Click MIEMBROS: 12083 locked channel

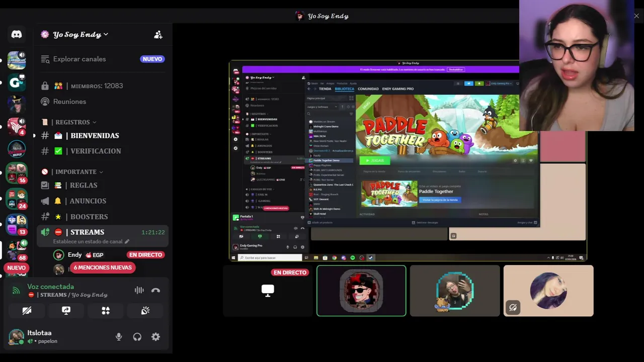click(x=103, y=86)
